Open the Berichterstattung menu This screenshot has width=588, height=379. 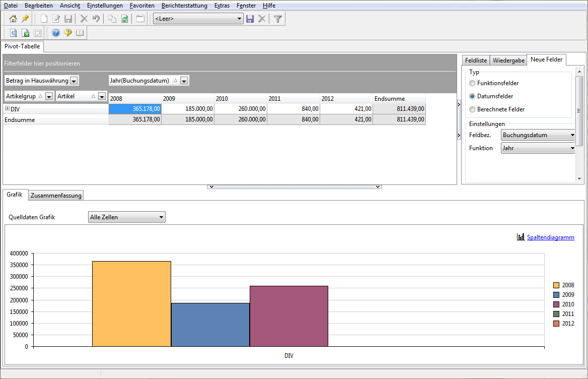pyautogui.click(x=184, y=6)
